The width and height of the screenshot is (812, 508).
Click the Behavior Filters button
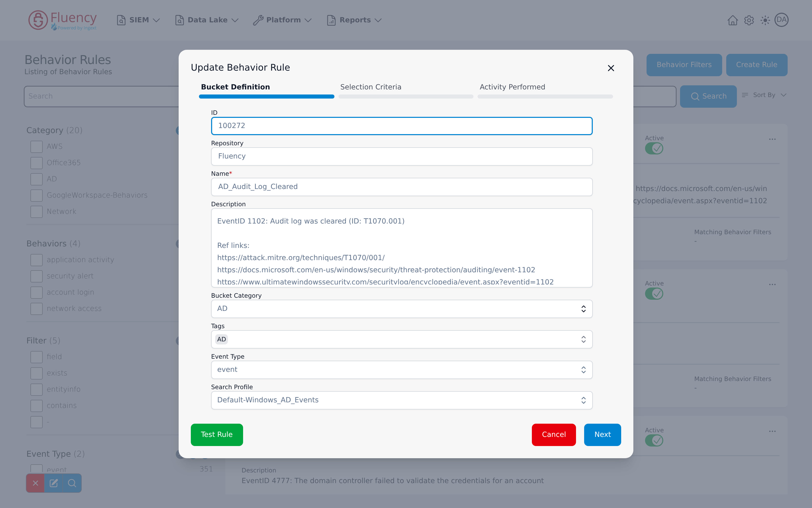point(684,65)
